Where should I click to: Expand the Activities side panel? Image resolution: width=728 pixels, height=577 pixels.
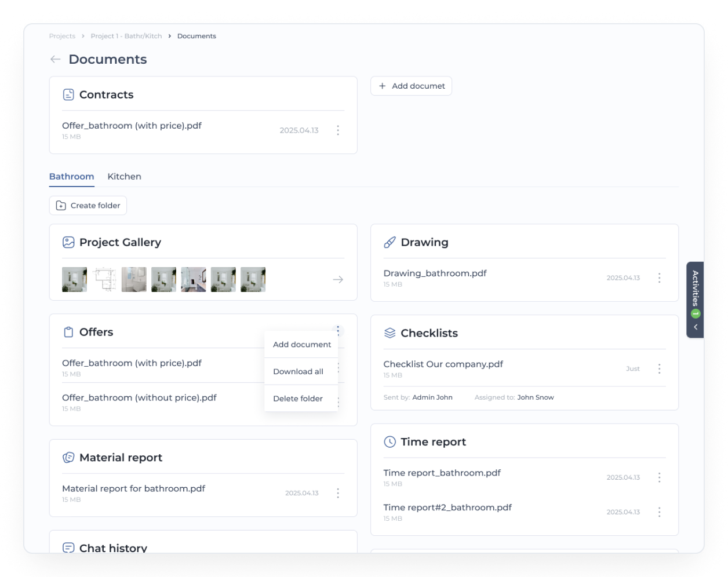pos(695,300)
